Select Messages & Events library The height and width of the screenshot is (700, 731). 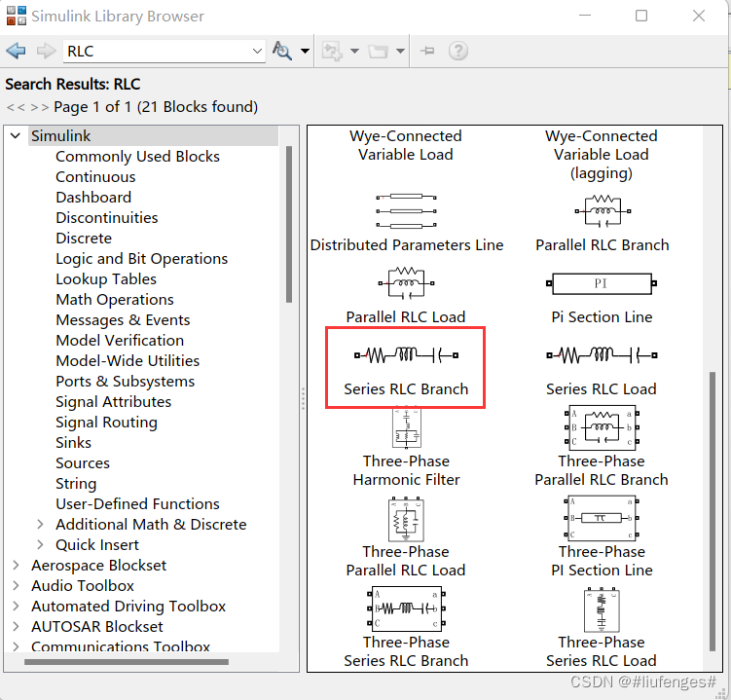123,320
